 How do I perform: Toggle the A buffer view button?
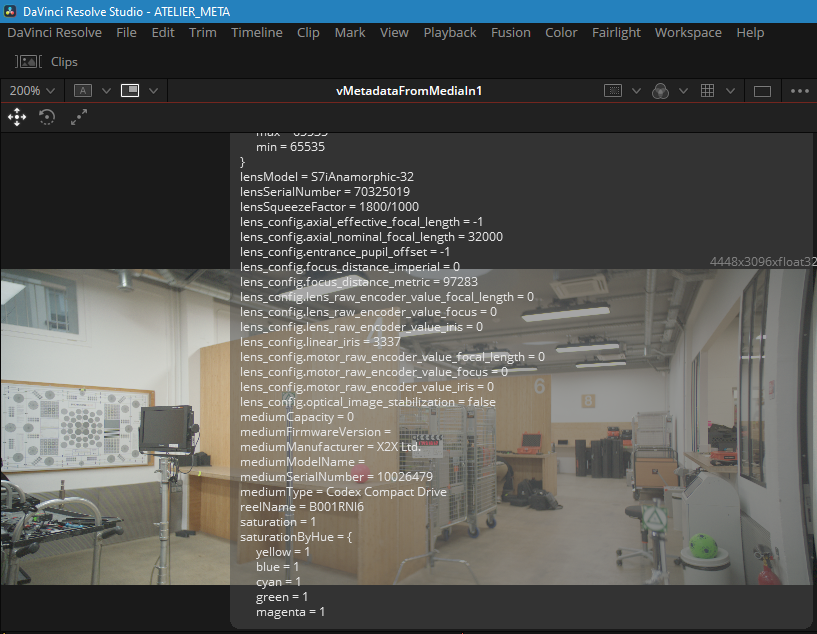tap(83, 90)
